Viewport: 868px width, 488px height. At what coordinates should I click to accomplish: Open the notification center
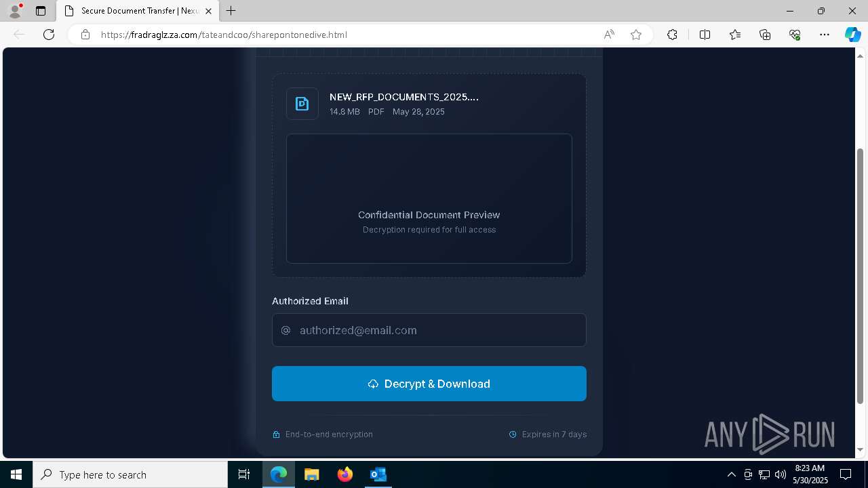(846, 474)
